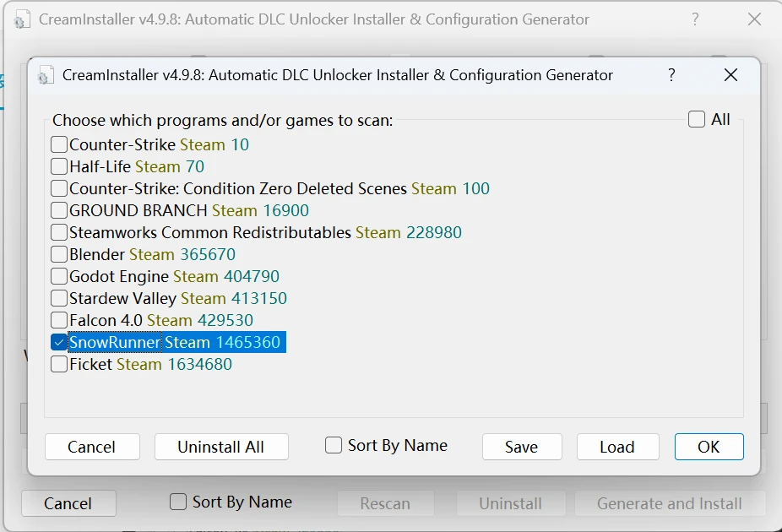Select the GROUND BRANCH Steam 16900 text
This screenshot has width=782, height=532.
coord(189,210)
